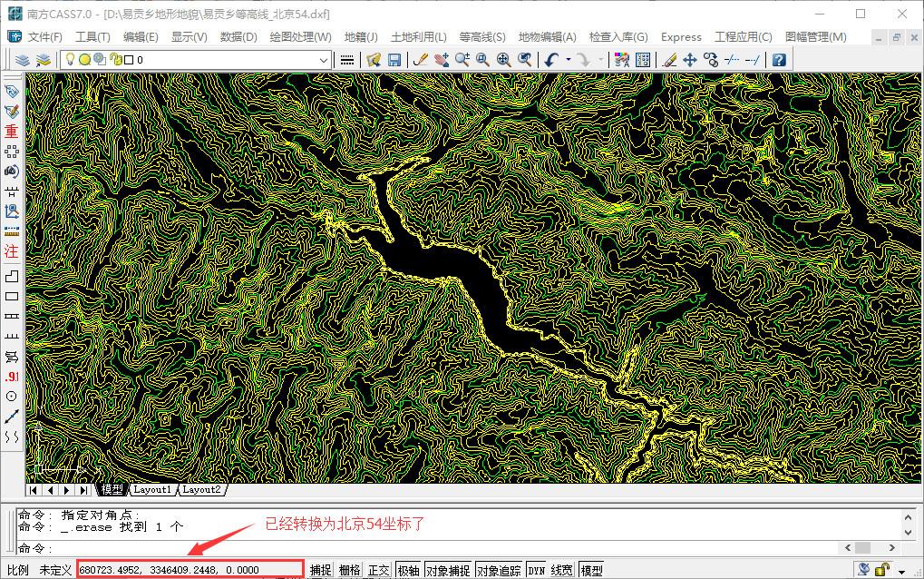Click the open drawing folder icon
924x579 pixels.
coord(374,60)
